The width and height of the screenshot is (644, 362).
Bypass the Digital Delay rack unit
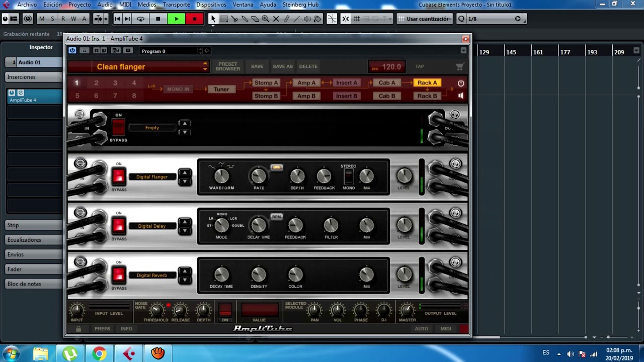point(119,225)
